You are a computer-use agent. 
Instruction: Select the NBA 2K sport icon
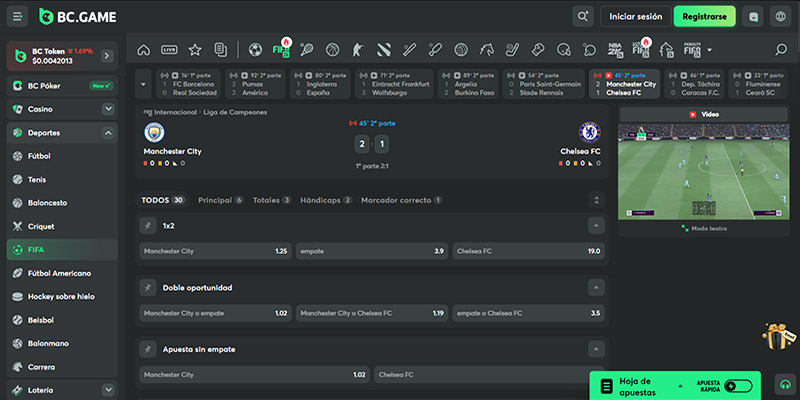(x=615, y=49)
